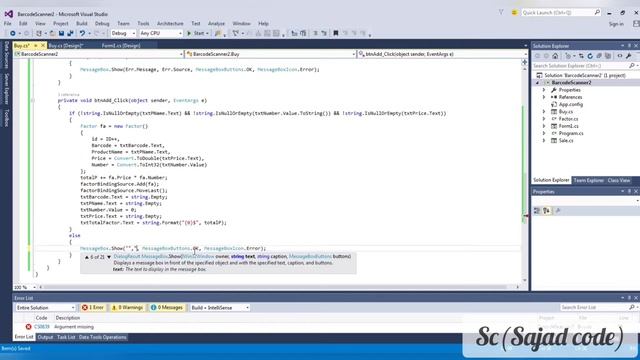Open the Entire Solution scope dropdown

46,307
